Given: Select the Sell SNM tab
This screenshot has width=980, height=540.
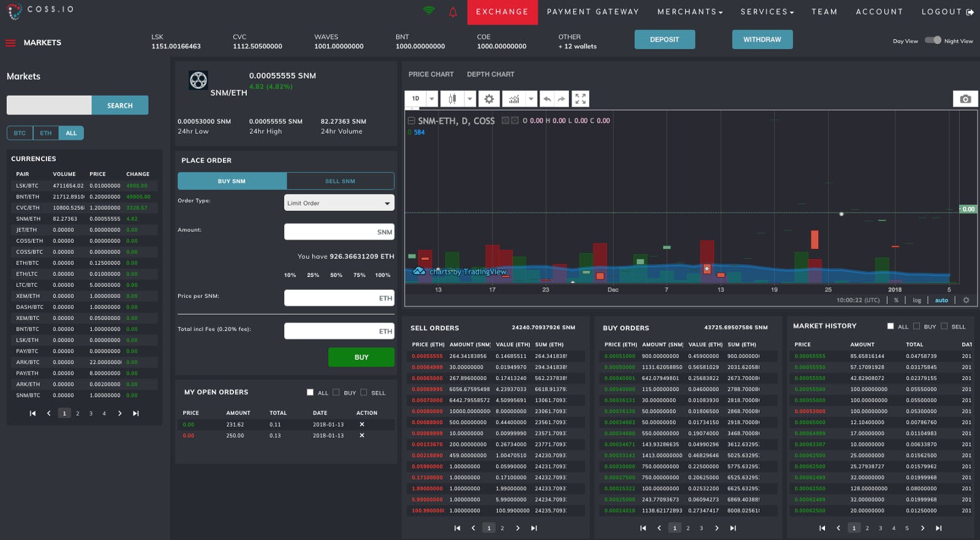Looking at the screenshot, I should tap(340, 181).
